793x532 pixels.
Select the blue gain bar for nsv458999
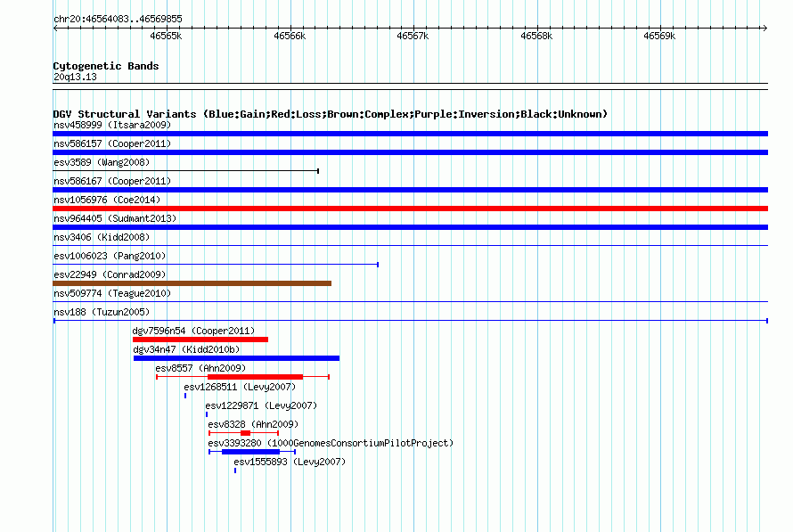tap(410, 134)
